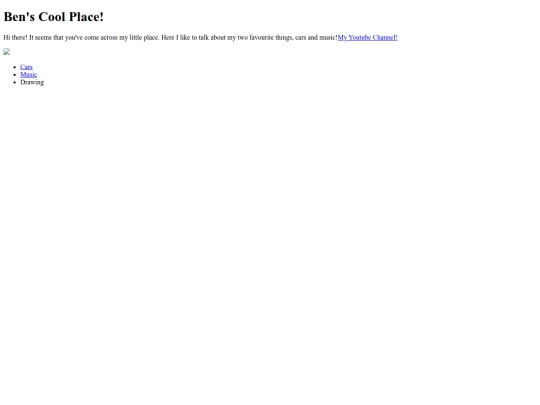Viewport: 540px width, 405px height.
Task: Click the words "Hi there!" in paragraph
Action: (15, 38)
